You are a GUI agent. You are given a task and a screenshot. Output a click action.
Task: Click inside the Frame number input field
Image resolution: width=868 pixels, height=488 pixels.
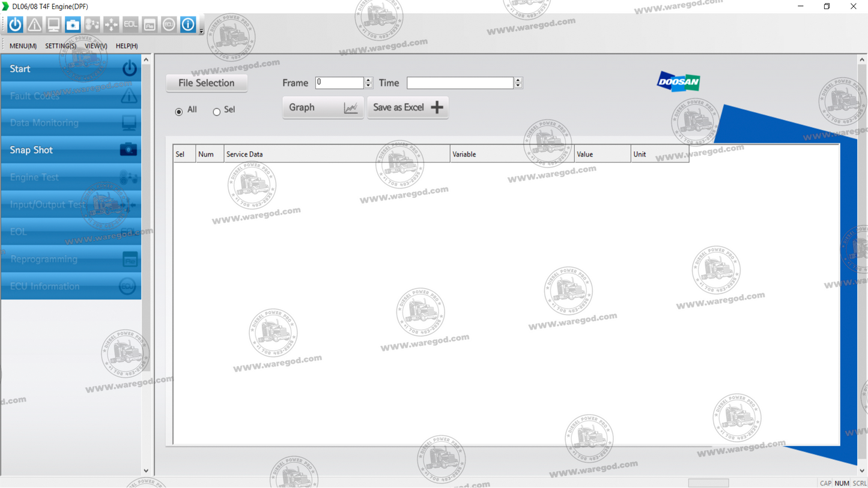(x=339, y=83)
